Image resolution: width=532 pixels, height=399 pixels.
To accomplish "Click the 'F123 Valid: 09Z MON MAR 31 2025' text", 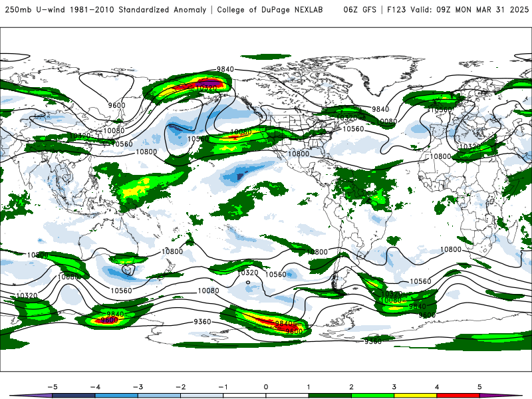I will (458, 10).
